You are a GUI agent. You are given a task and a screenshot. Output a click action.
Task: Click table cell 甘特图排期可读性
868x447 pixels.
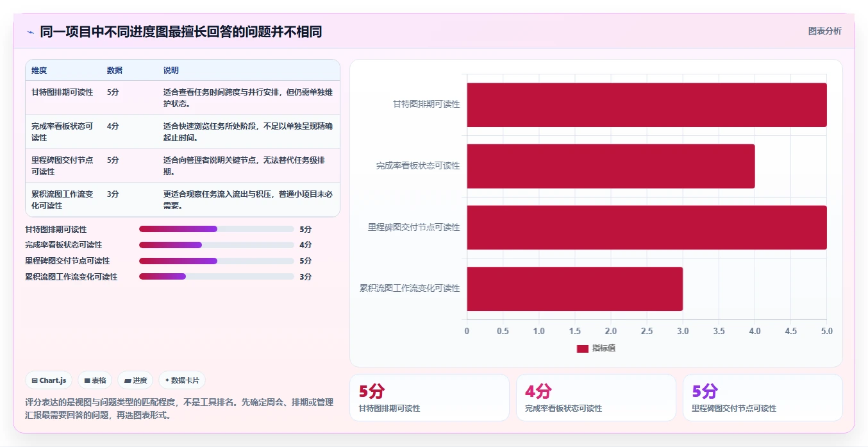(x=62, y=92)
